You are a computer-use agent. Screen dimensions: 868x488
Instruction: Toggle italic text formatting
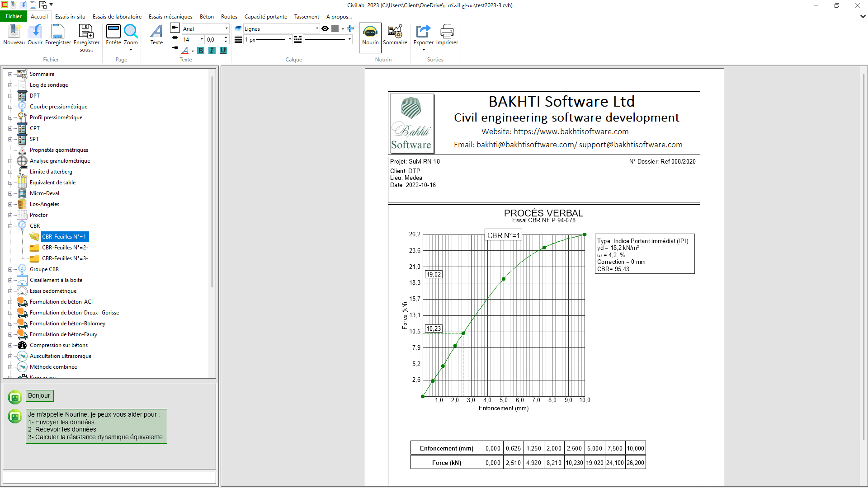point(212,51)
